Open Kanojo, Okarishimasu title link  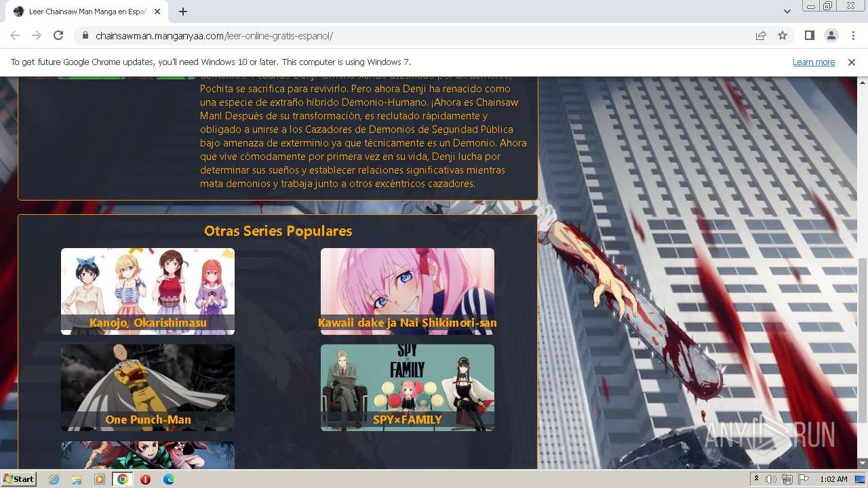click(x=148, y=323)
